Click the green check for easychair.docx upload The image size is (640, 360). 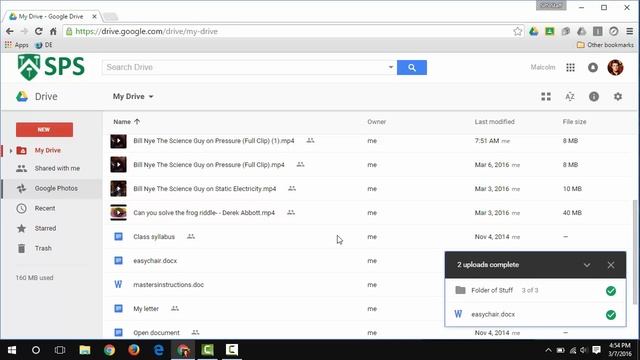click(x=611, y=315)
